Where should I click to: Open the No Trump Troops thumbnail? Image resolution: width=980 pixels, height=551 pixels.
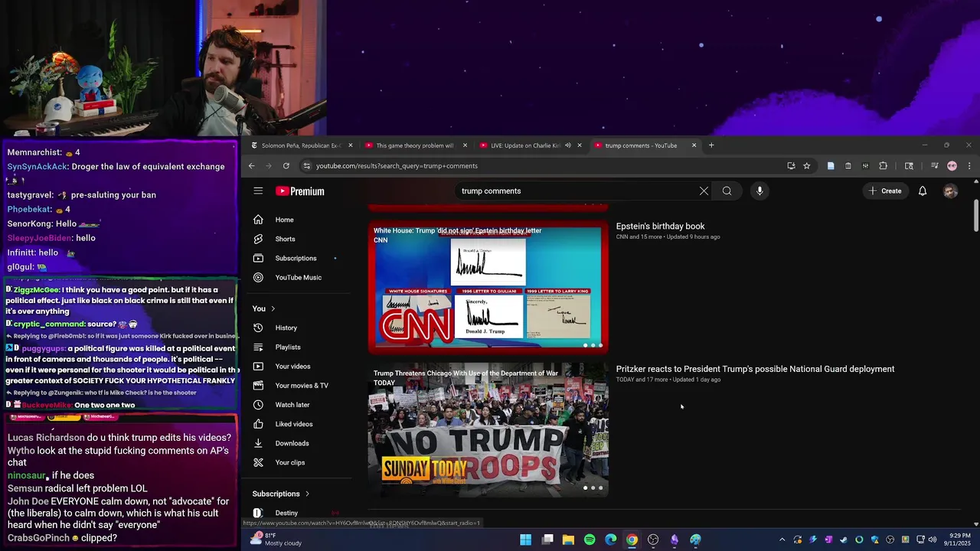pos(488,430)
